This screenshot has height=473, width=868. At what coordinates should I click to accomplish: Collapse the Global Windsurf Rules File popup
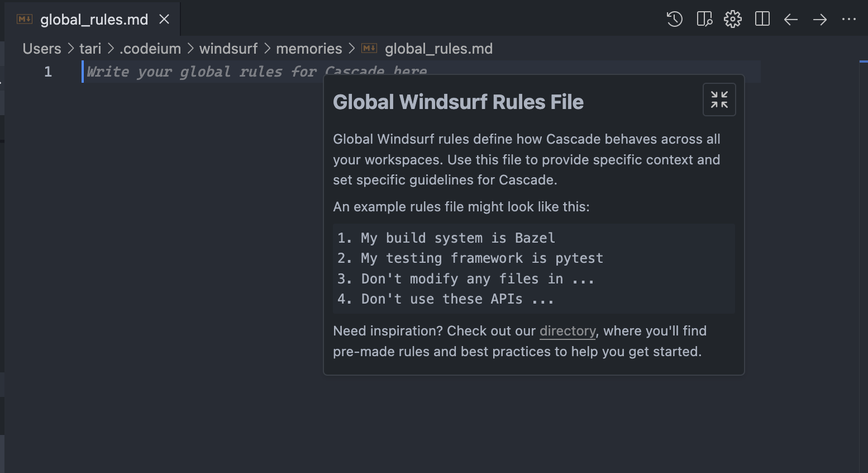(719, 100)
